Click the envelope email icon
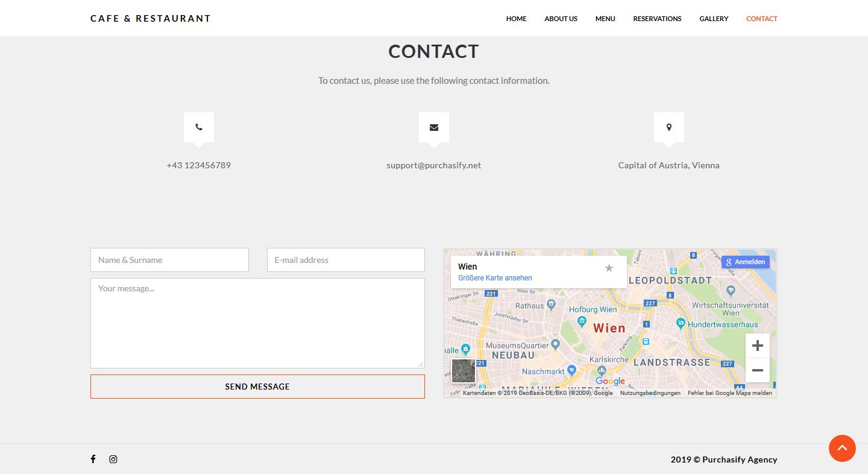 [433, 127]
